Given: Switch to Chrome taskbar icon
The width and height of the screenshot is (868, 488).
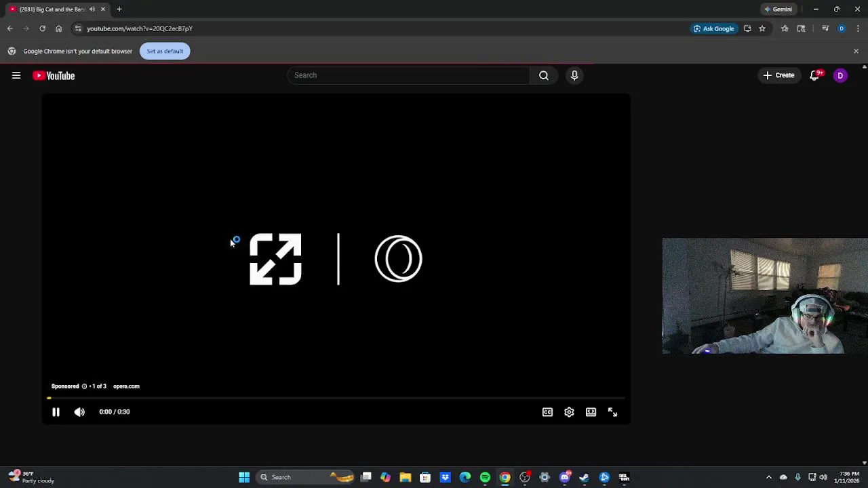Looking at the screenshot, I should pyautogui.click(x=505, y=477).
